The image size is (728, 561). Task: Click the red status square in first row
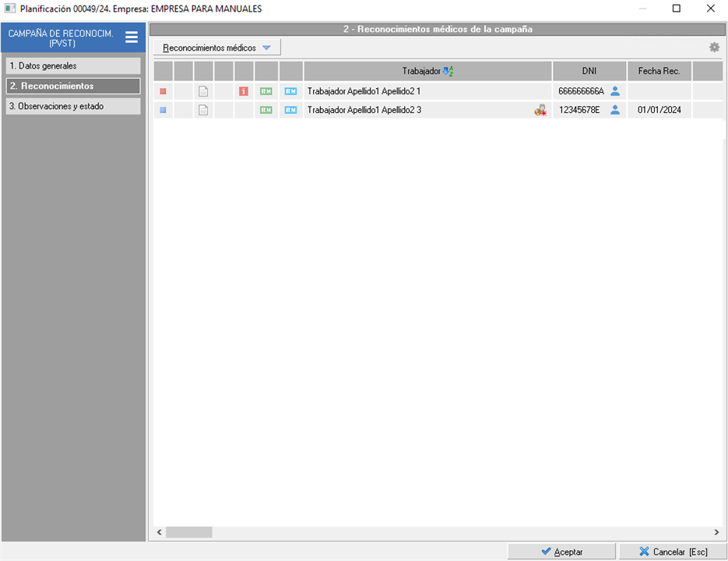[x=163, y=91]
